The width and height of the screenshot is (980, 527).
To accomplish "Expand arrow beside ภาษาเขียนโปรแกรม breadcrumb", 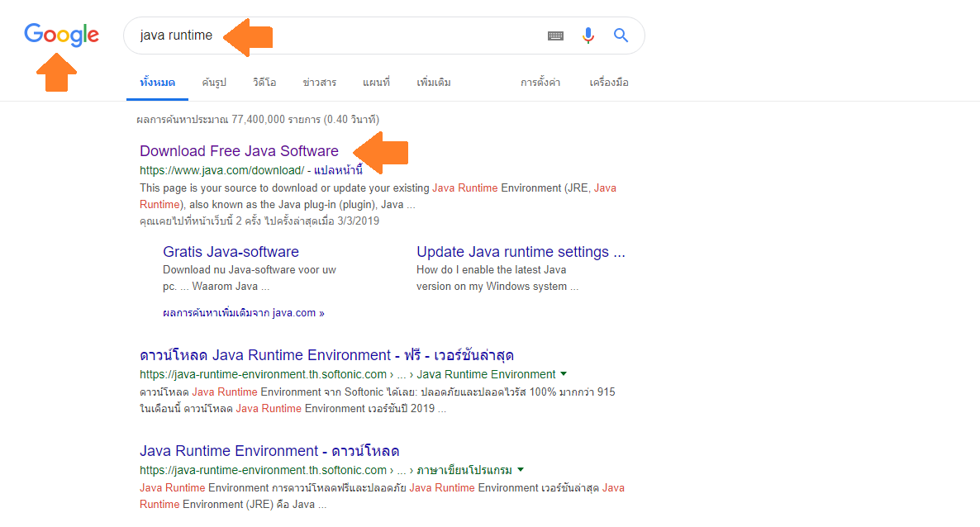I will pos(521,470).
